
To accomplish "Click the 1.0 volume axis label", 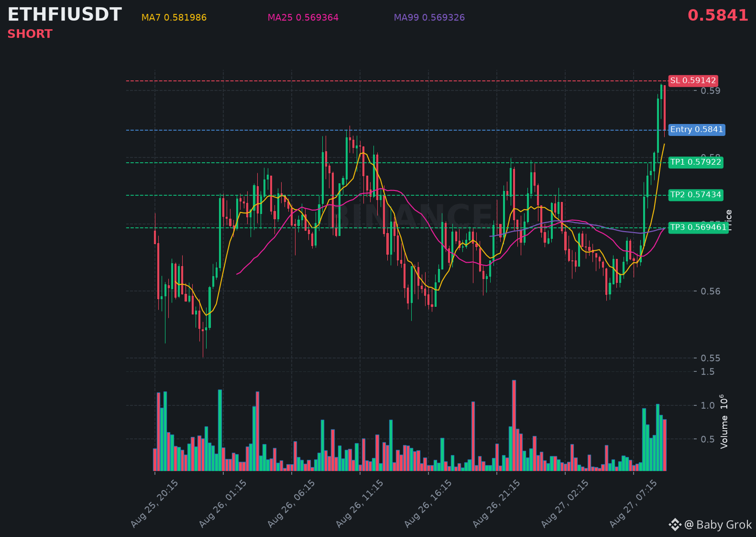I will click(x=708, y=406).
